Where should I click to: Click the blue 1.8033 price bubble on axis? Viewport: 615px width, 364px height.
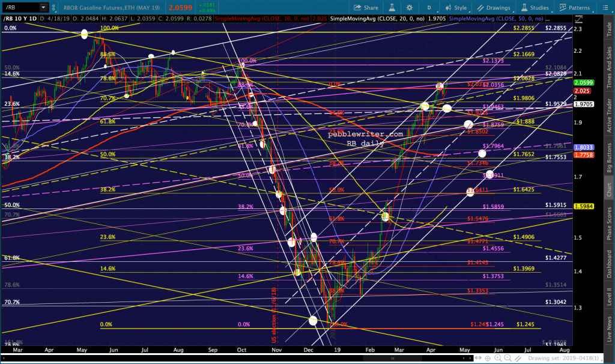(x=584, y=148)
